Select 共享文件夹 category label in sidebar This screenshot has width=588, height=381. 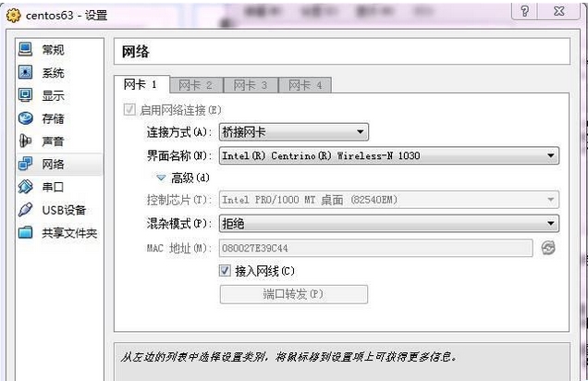[69, 233]
